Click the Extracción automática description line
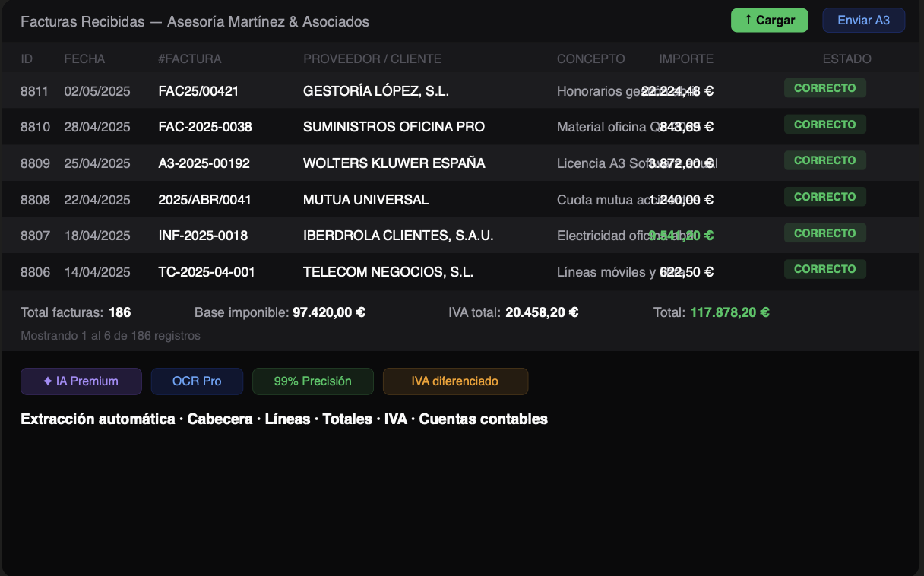Screen dimensions: 924x576 tap(284, 419)
